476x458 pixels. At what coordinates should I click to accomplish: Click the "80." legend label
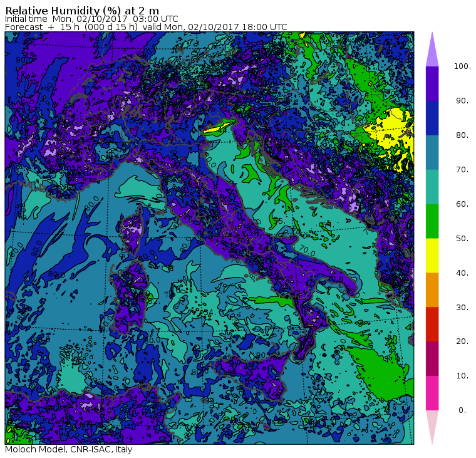(462, 135)
